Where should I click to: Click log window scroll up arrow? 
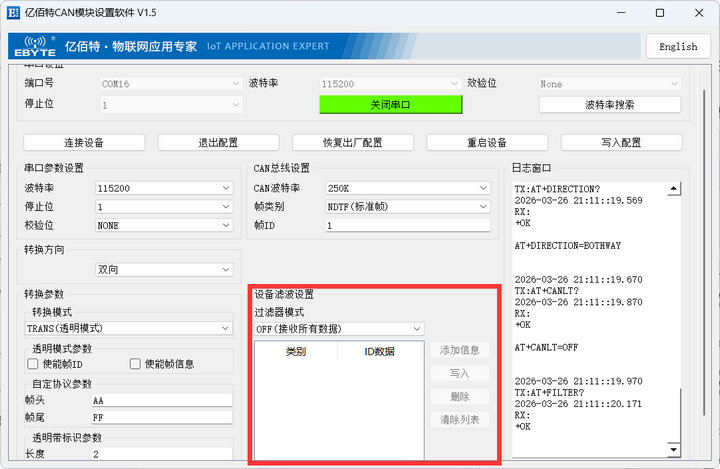674,188
